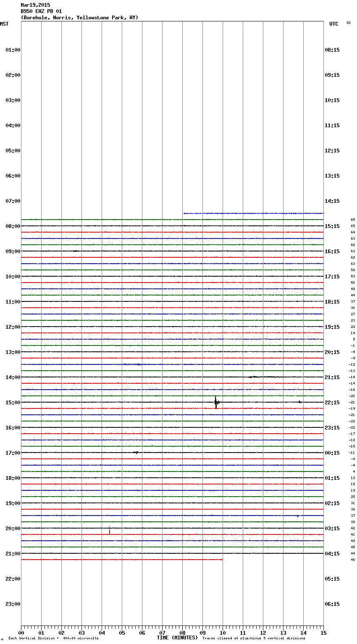Click the 06:15 UTC time label
Viewport: 357px width, 644px height.
(x=332, y=604)
